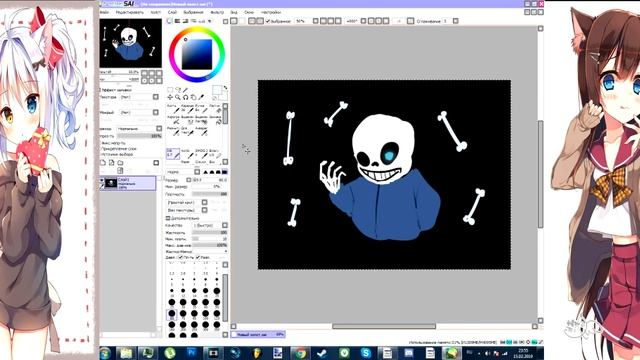Open Steam from the taskbar
Image resolution: width=640 pixels, height=360 pixels.
pyautogui.click(x=322, y=353)
